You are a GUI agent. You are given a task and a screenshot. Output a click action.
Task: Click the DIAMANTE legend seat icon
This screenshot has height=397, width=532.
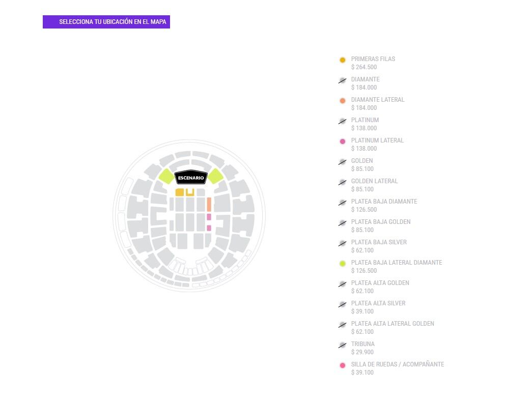point(343,80)
